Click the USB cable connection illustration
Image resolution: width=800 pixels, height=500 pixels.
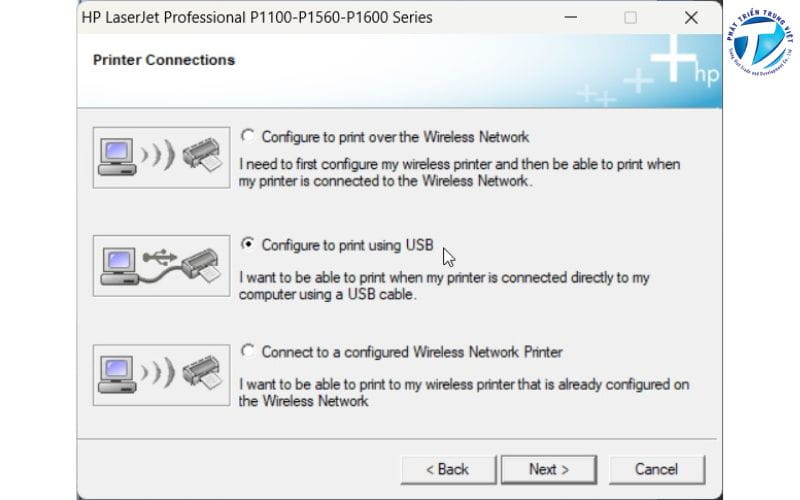pos(160,264)
